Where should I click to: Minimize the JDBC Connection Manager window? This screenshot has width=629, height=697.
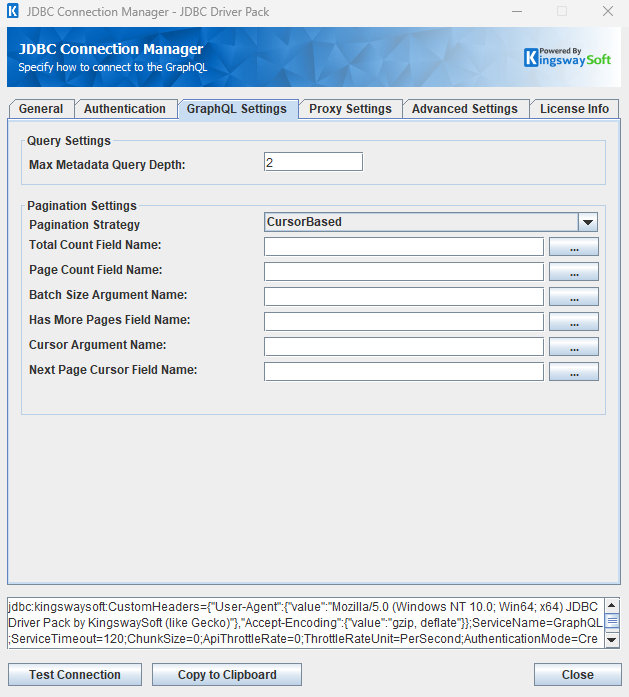(517, 12)
